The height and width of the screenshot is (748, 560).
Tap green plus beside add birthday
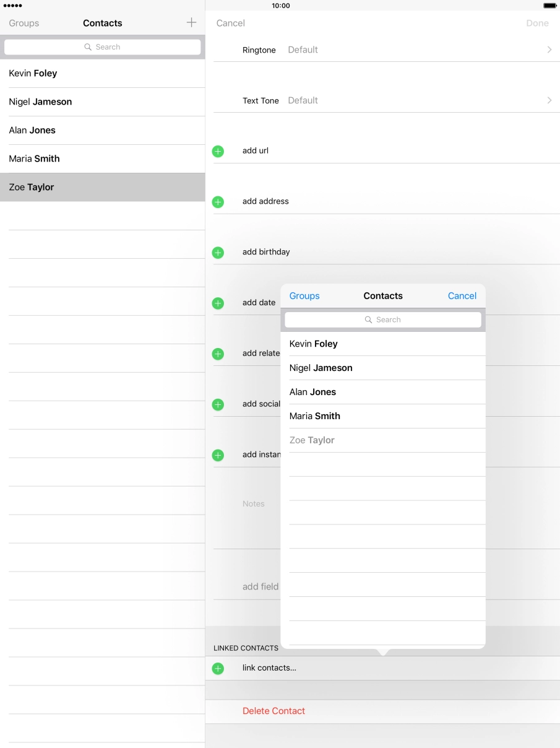tap(218, 253)
